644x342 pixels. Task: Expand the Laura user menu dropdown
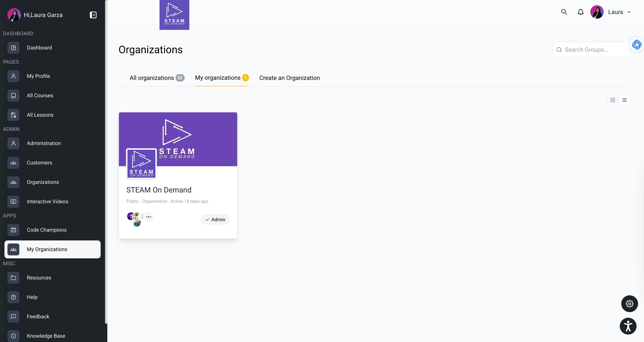tap(629, 12)
